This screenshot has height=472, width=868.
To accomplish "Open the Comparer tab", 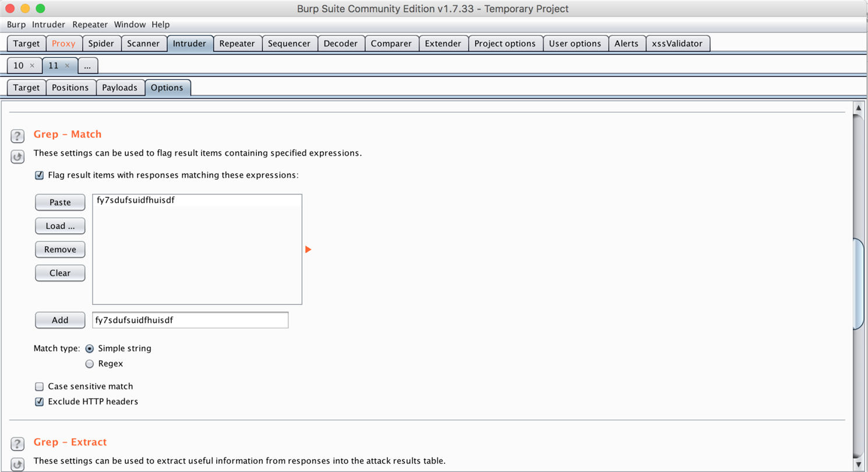I will pyautogui.click(x=391, y=44).
